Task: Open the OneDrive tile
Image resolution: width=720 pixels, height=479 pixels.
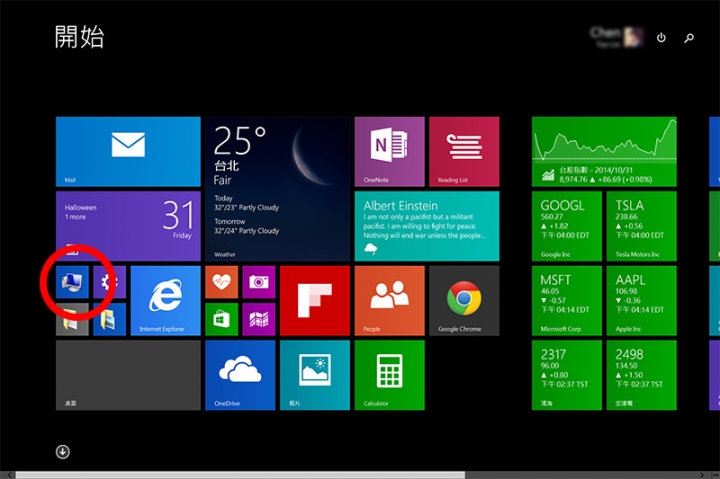Action: (240, 375)
